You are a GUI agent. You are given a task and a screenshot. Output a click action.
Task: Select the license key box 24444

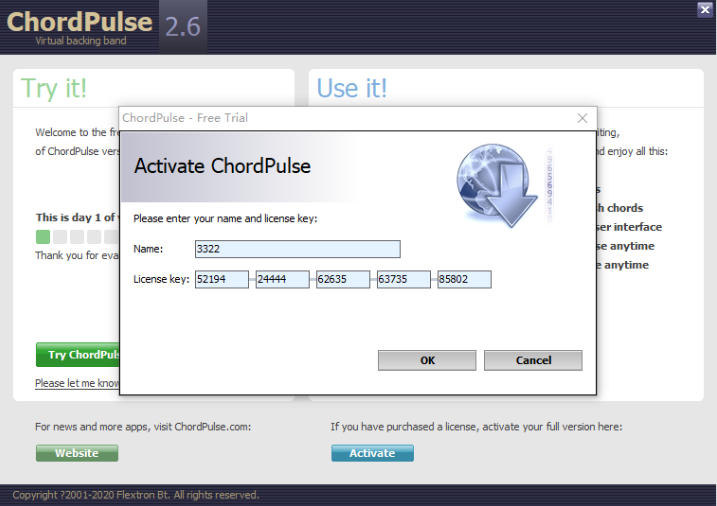point(282,279)
